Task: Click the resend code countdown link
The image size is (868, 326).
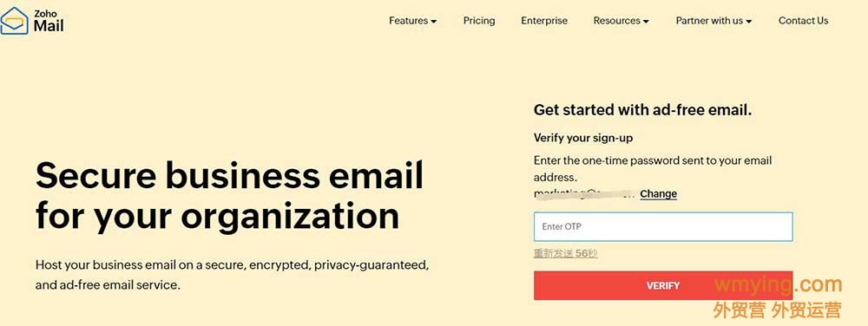Action: point(565,254)
